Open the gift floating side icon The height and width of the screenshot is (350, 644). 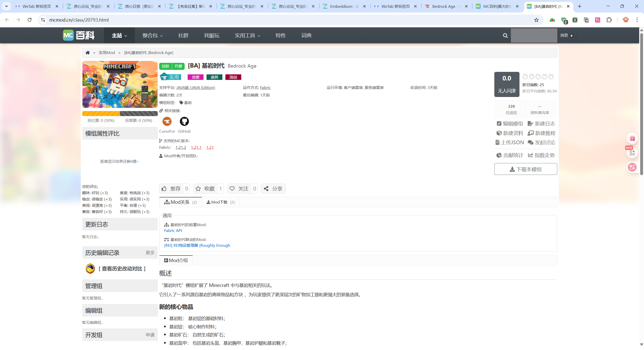[632, 138]
